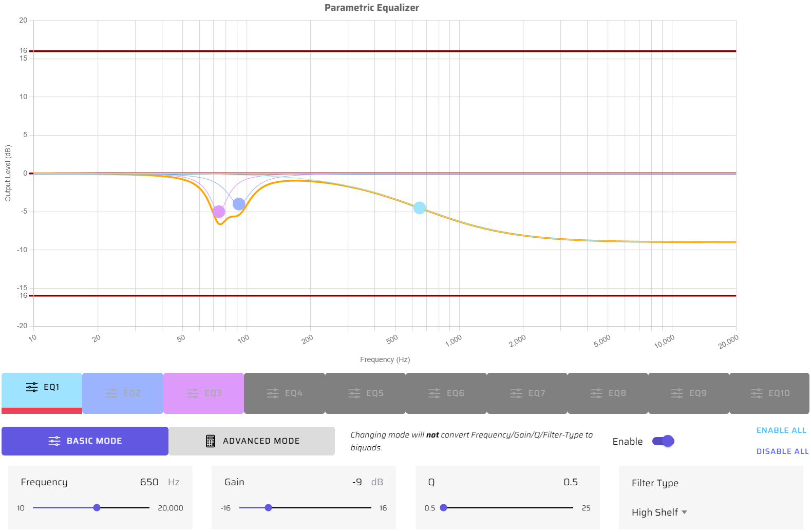811x532 pixels.
Task: Toggle the Enable switch off
Action: coord(663,441)
